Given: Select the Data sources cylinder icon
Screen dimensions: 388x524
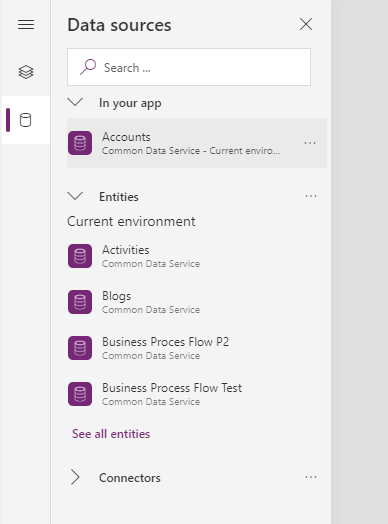Looking at the screenshot, I should (25, 120).
